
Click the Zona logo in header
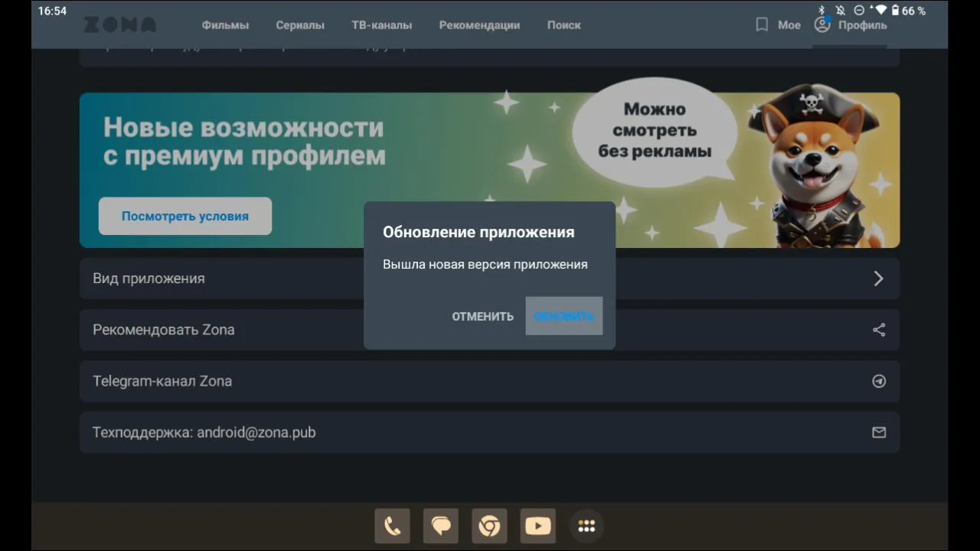click(119, 25)
